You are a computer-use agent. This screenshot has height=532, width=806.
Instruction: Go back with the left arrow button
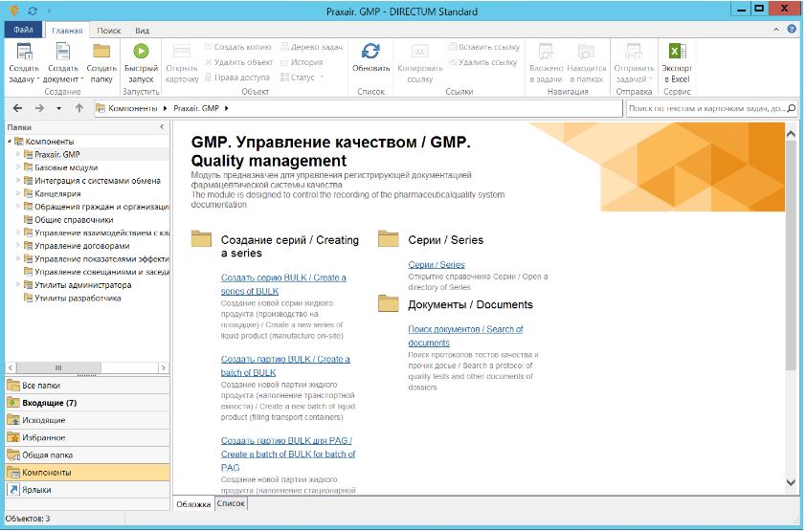18,108
